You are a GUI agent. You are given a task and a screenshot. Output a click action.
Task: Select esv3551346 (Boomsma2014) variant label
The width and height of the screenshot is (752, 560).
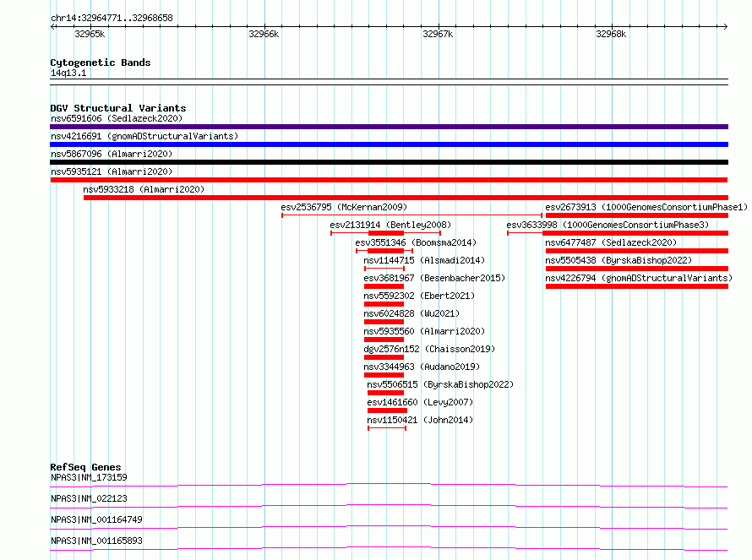tap(416, 242)
